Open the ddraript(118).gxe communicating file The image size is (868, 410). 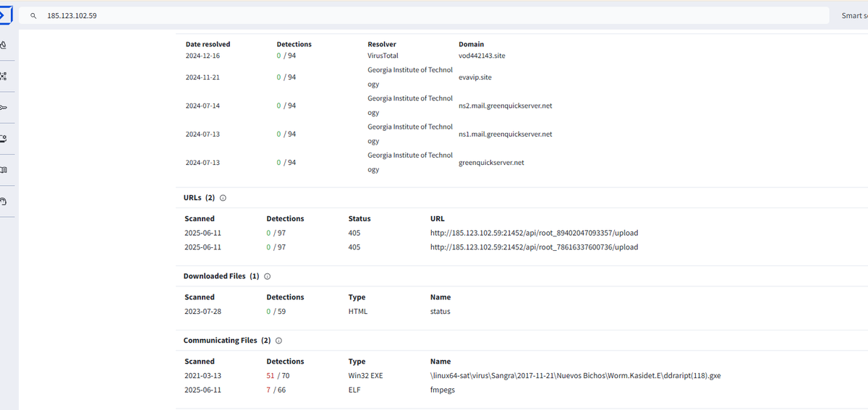(576, 376)
